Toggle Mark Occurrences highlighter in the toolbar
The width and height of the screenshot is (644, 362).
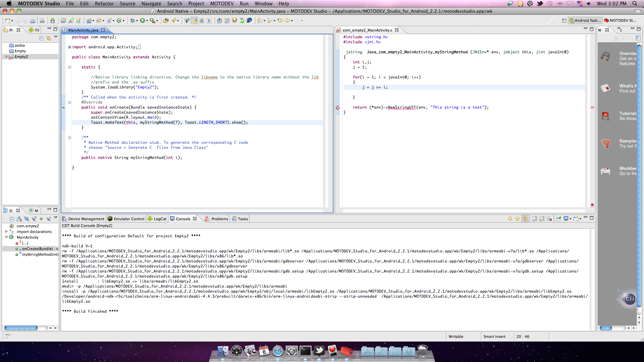[195, 21]
